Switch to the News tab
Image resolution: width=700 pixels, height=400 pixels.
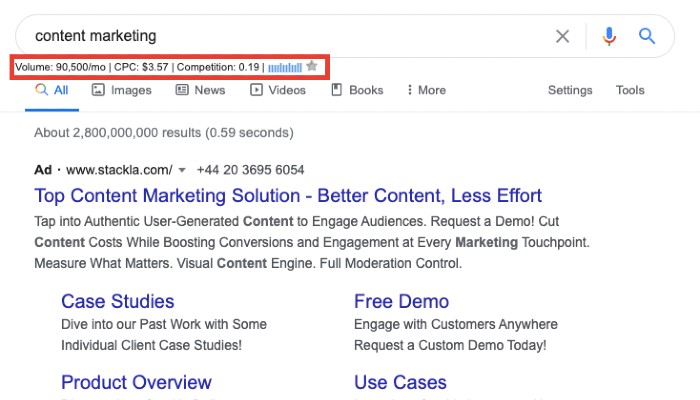[x=200, y=90]
